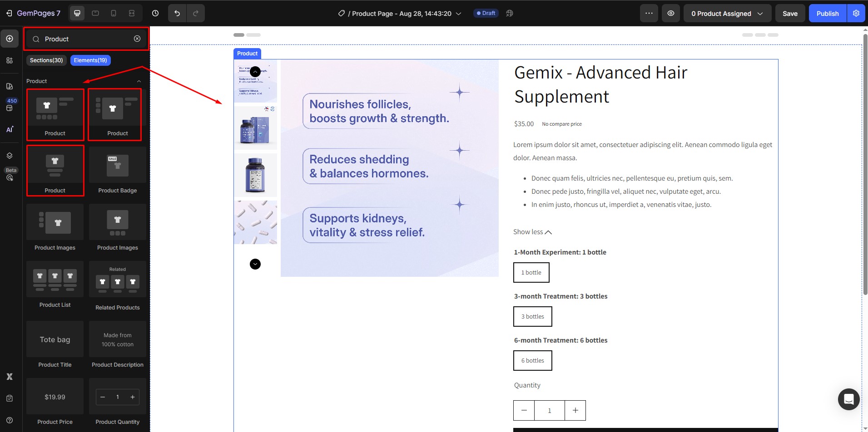Switch to tablet device view
This screenshot has width=868, height=432.
95,13
